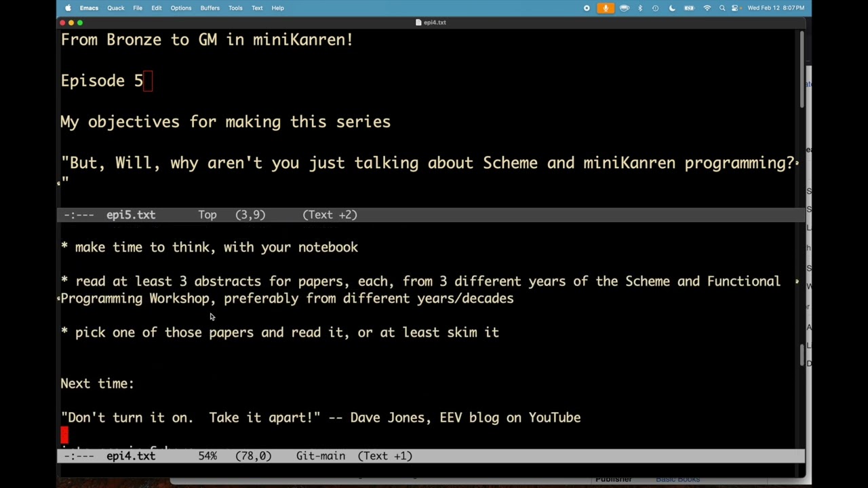Click the epi4.txt document icon in title bar
Image resolution: width=868 pixels, height=488 pixels.
[418, 22]
